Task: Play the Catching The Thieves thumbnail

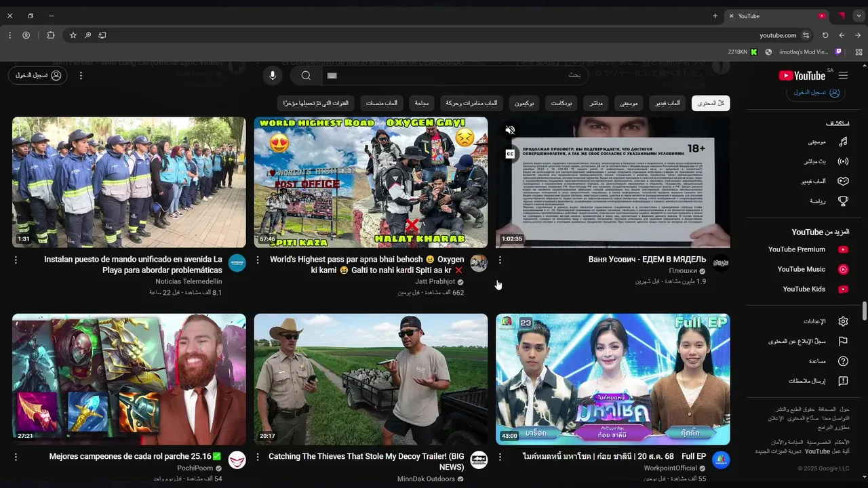Action: point(371,379)
